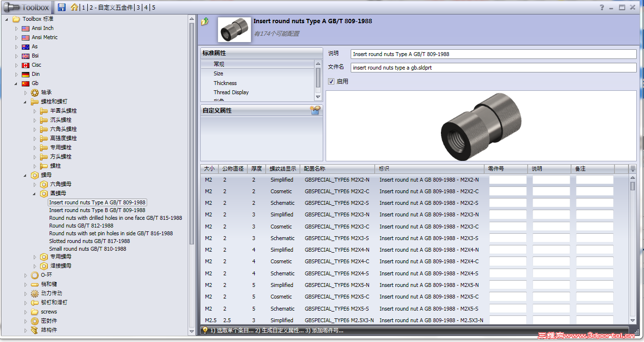
Task: Click the Ansi Inch flag icon
Action: click(x=26, y=28)
